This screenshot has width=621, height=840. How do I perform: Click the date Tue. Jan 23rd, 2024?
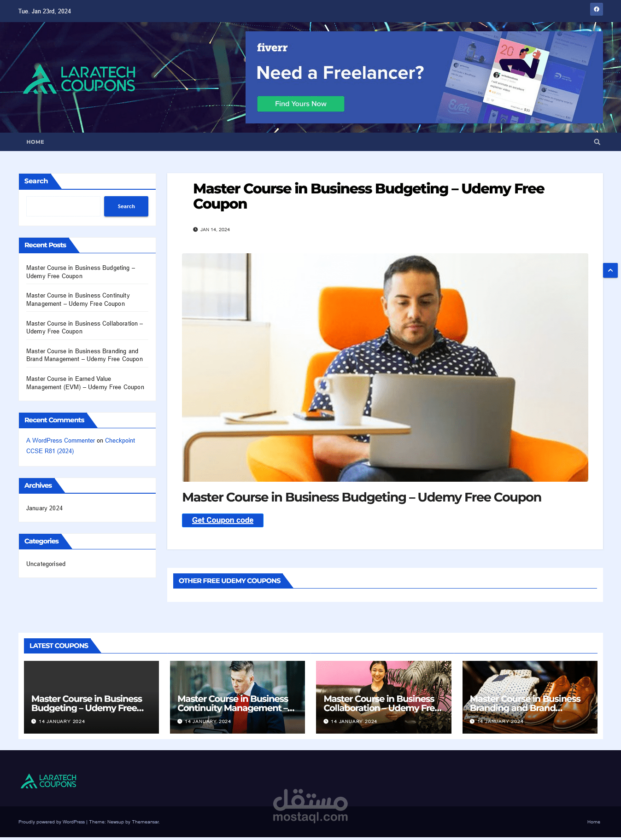(45, 11)
